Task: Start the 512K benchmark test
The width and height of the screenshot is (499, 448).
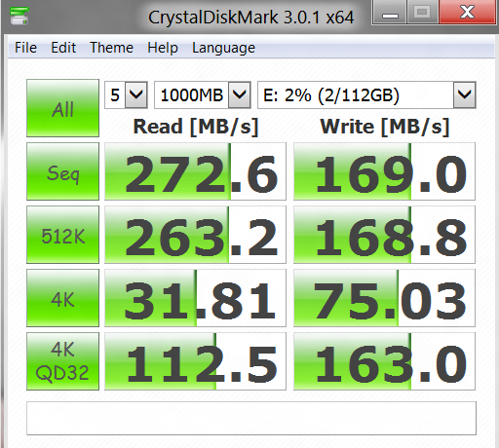Action: pyautogui.click(x=62, y=235)
